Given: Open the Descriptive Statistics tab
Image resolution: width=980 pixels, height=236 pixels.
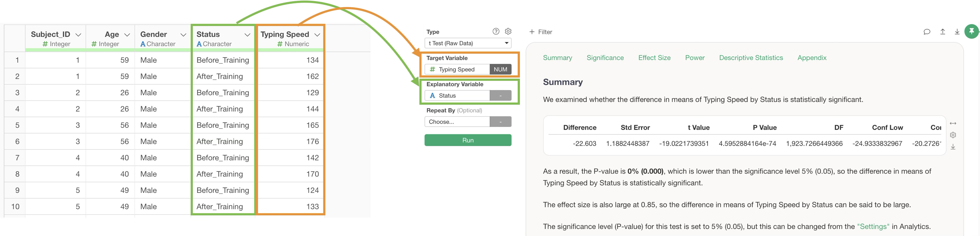Looking at the screenshot, I should 750,58.
